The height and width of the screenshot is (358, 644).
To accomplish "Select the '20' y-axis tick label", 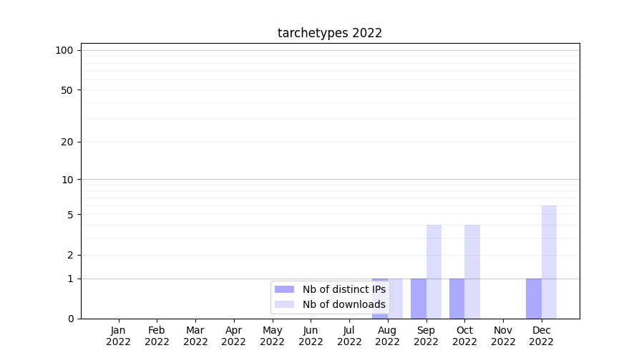I will 67,142.
